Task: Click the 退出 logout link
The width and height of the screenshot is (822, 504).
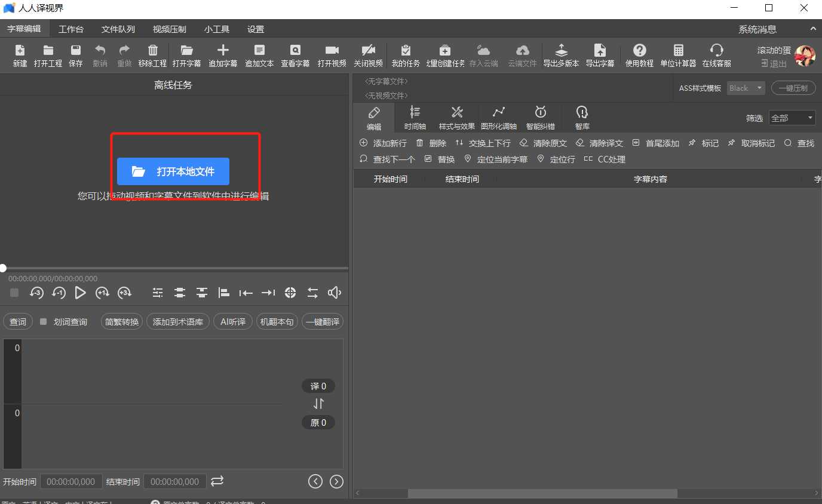Action: pos(774,64)
